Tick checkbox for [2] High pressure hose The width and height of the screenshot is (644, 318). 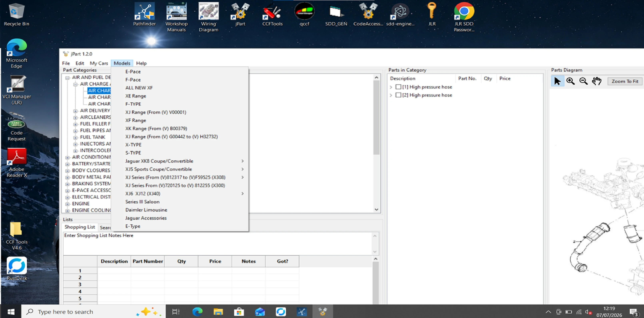click(398, 95)
